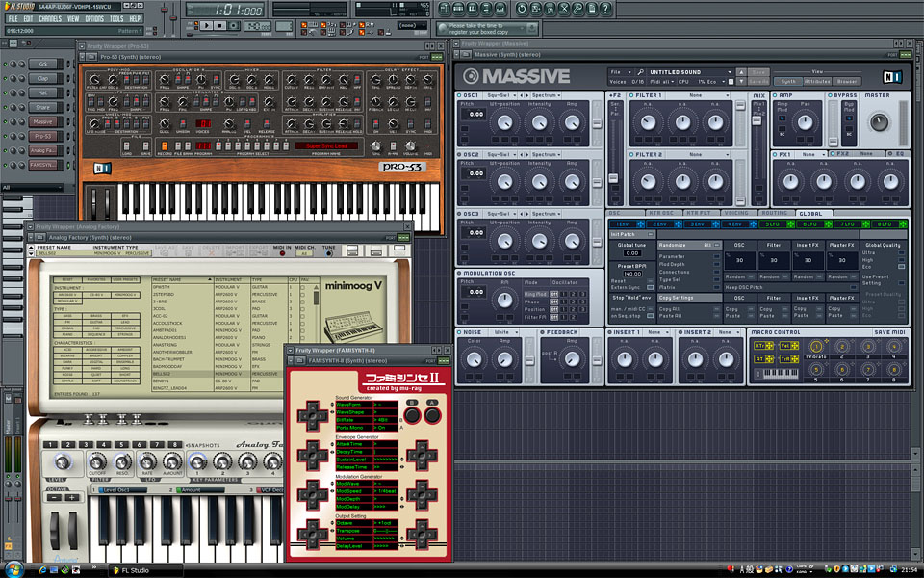The height and width of the screenshot is (578, 924).
Task: Open the OPTIONS menu
Action: point(94,19)
